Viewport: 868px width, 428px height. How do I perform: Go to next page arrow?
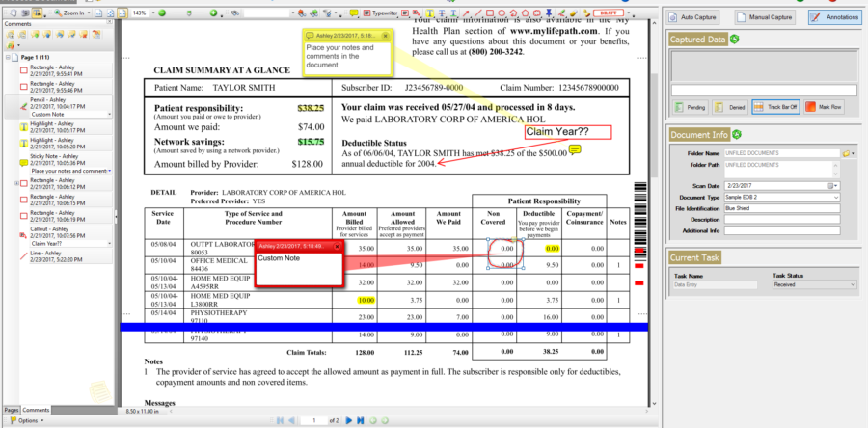349,420
